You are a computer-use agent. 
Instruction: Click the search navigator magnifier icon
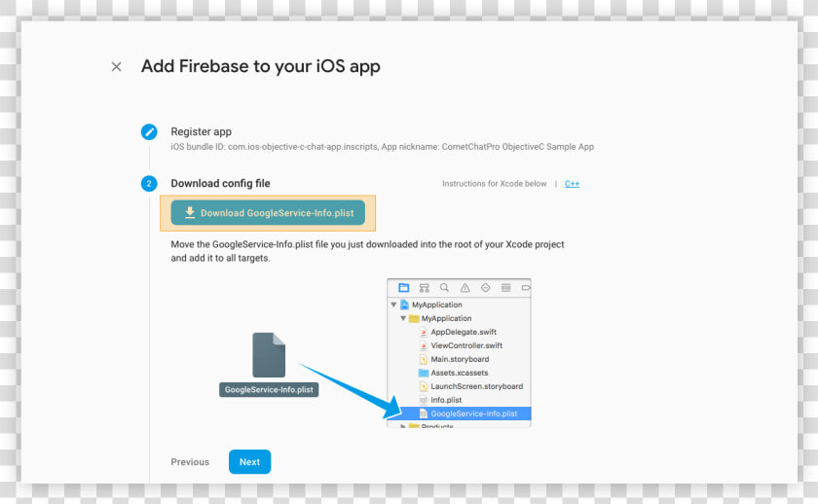point(444,288)
